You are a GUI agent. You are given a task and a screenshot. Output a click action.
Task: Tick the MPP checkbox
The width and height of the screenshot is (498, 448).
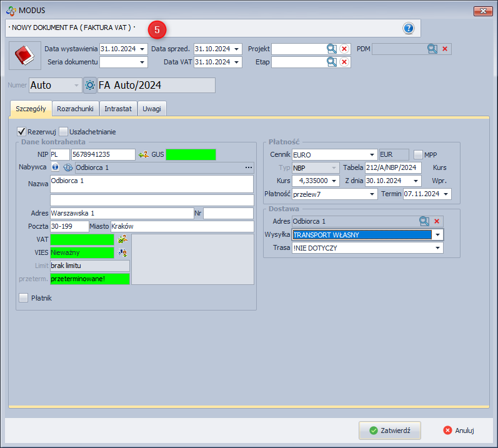point(418,154)
